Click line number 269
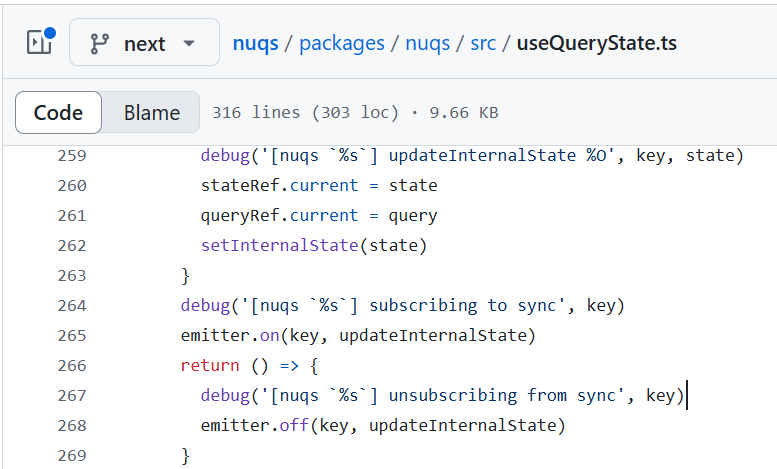Viewport: 777px width, 469px height. pos(72,456)
